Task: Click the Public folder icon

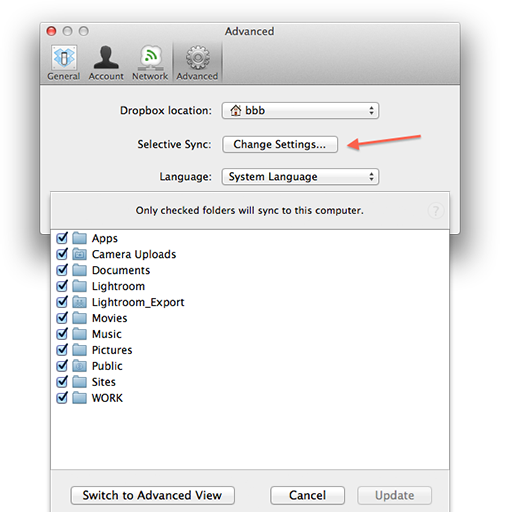Action: pyautogui.click(x=80, y=366)
